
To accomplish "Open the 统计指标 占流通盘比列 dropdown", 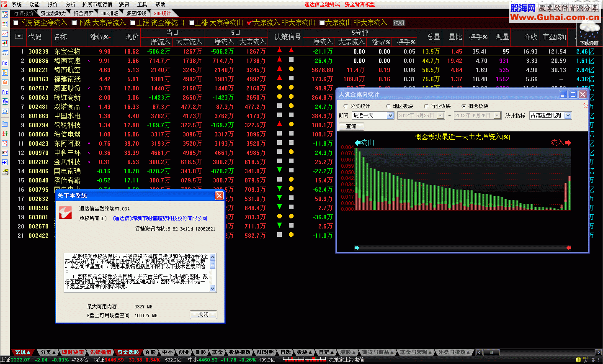I will (568, 115).
